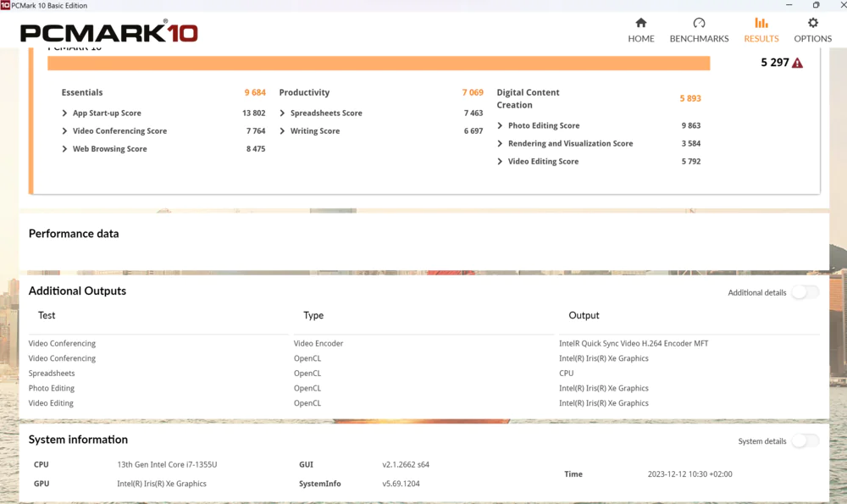The height and width of the screenshot is (504, 847).
Task: Go to the BENCHMARKS tab
Action: click(x=699, y=30)
